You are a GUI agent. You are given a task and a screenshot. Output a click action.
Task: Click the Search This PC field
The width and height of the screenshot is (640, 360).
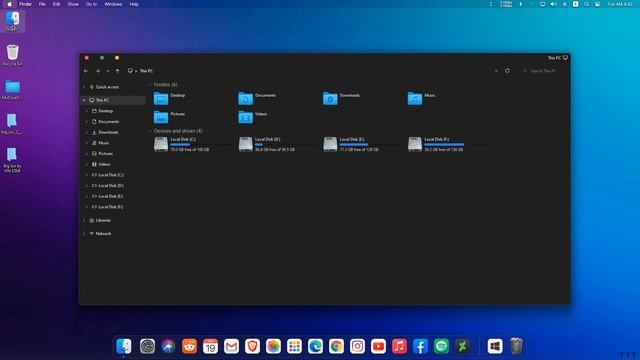tap(542, 71)
